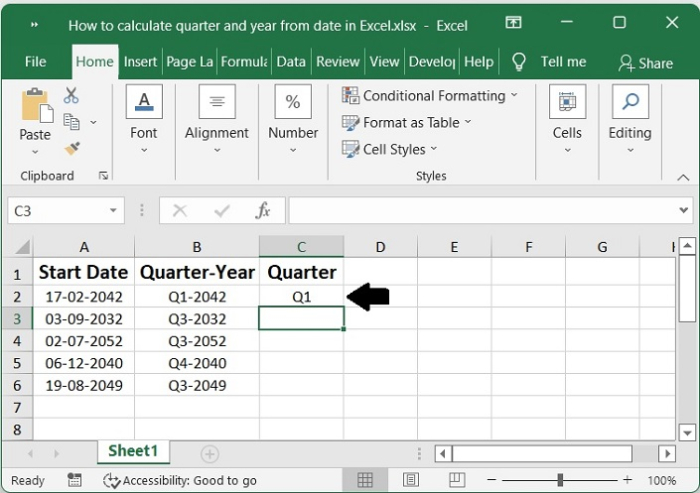The image size is (700, 493).
Task: Select column C header
Action: [x=301, y=246]
